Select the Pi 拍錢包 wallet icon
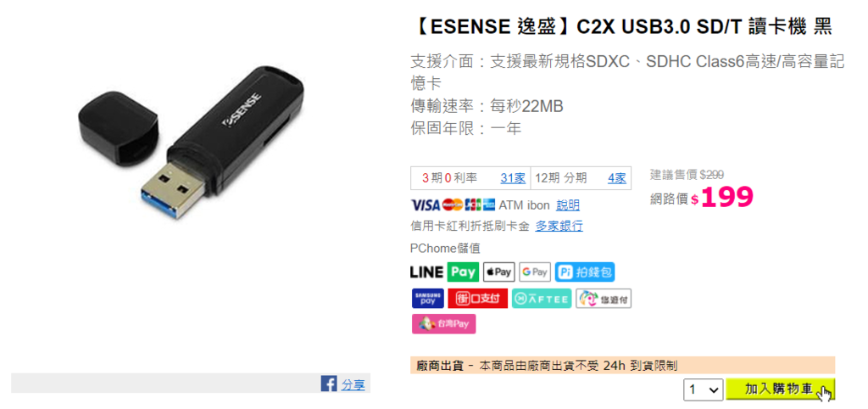 point(585,272)
